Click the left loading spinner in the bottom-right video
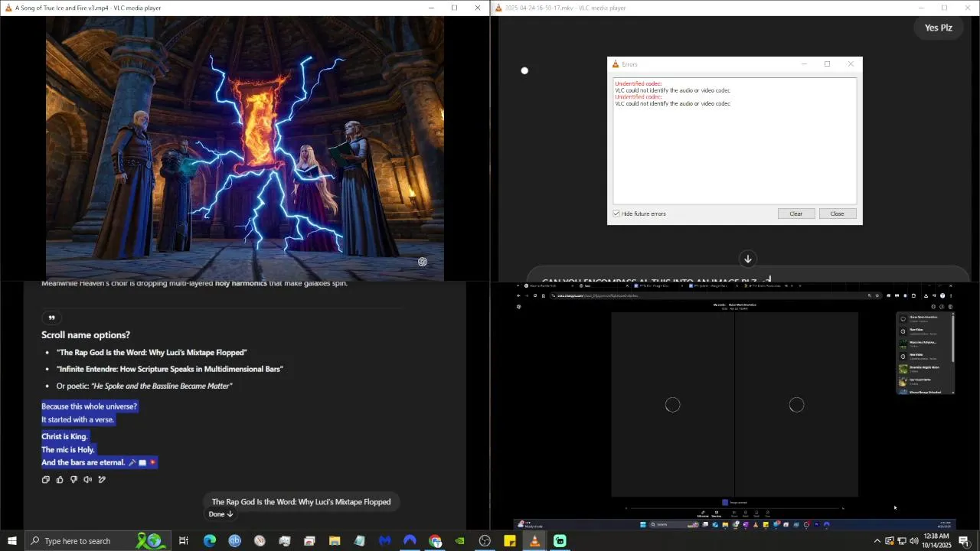The width and height of the screenshot is (980, 551). [672, 405]
